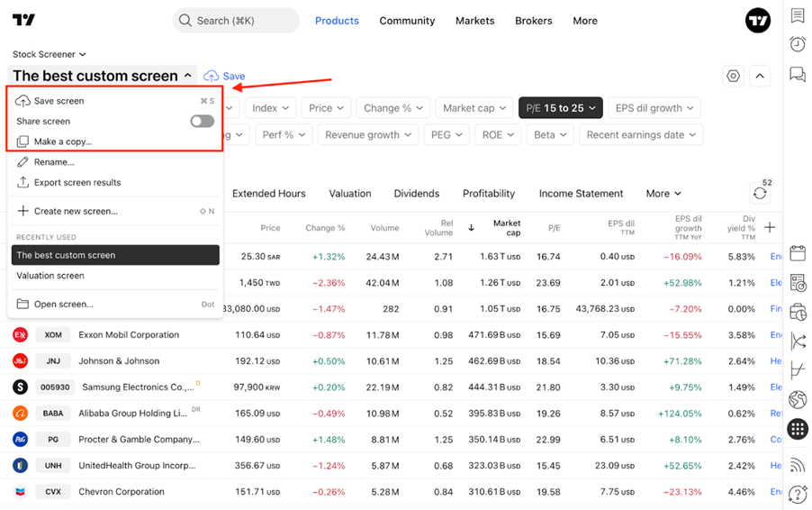812x510 pixels.
Task: Open the P/E 15 to 25 filter
Action: [560, 108]
